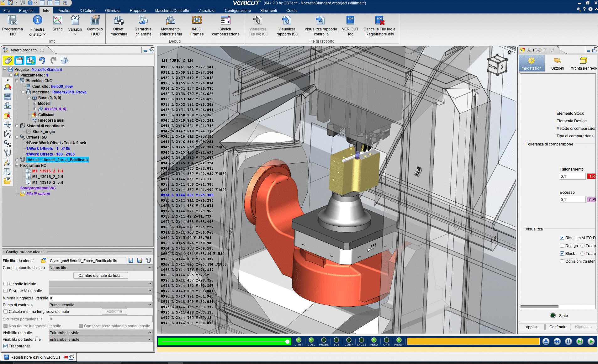Open Variabili ribbon tool
The height and width of the screenshot is (364, 598).
click(75, 26)
